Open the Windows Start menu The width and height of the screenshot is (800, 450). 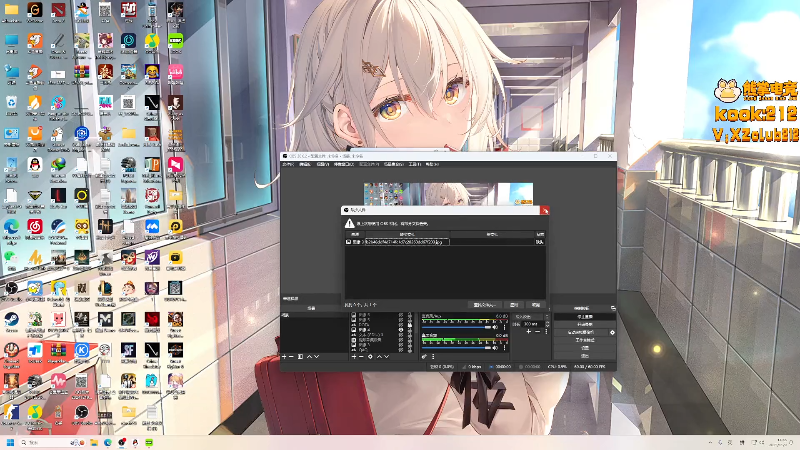10,442
